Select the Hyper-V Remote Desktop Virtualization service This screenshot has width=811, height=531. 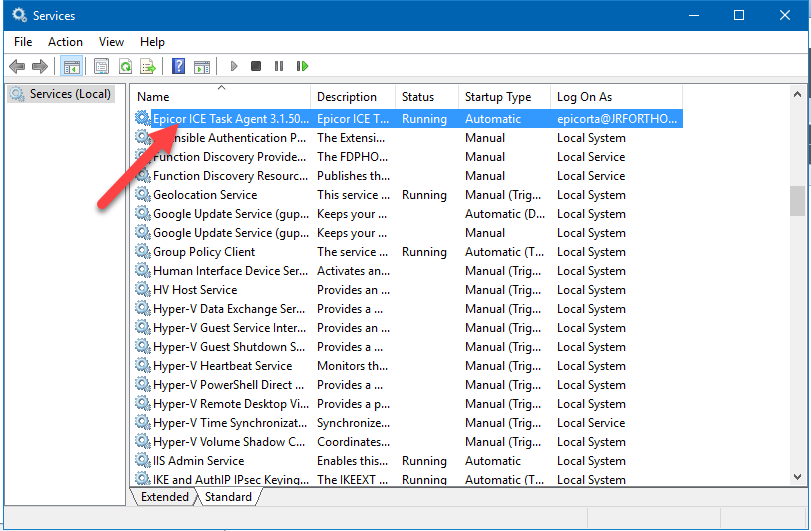click(408, 404)
